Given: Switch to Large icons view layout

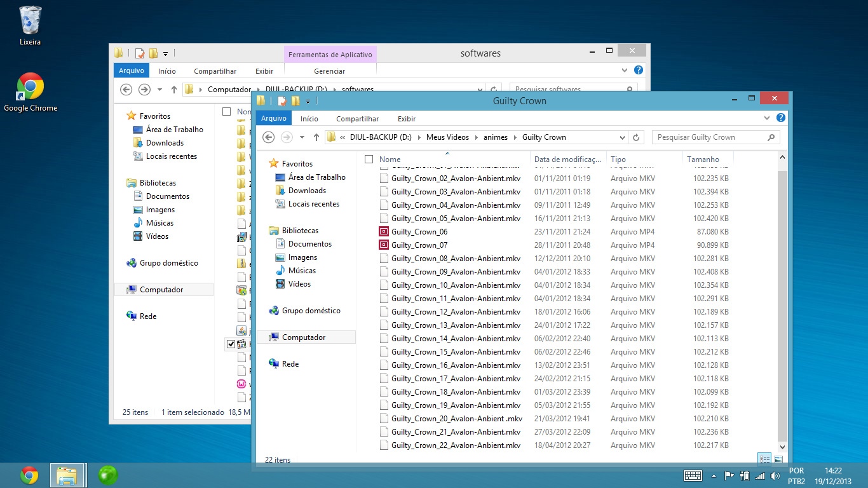Looking at the screenshot, I should [x=778, y=459].
